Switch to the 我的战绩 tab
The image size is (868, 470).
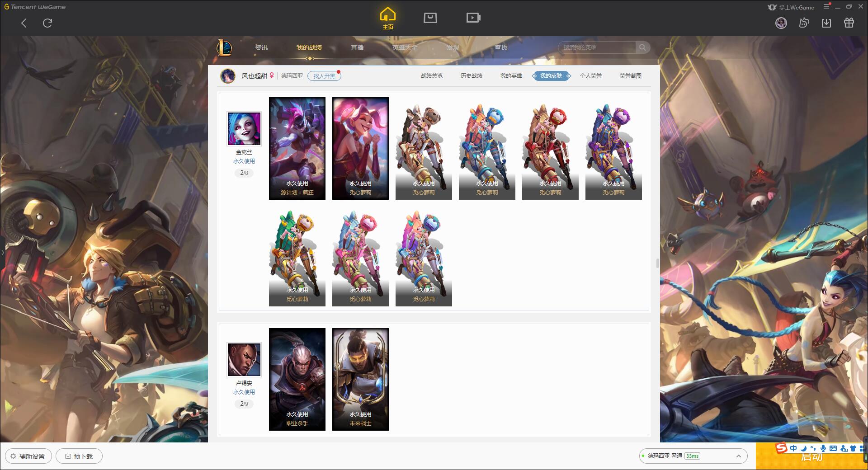point(309,47)
